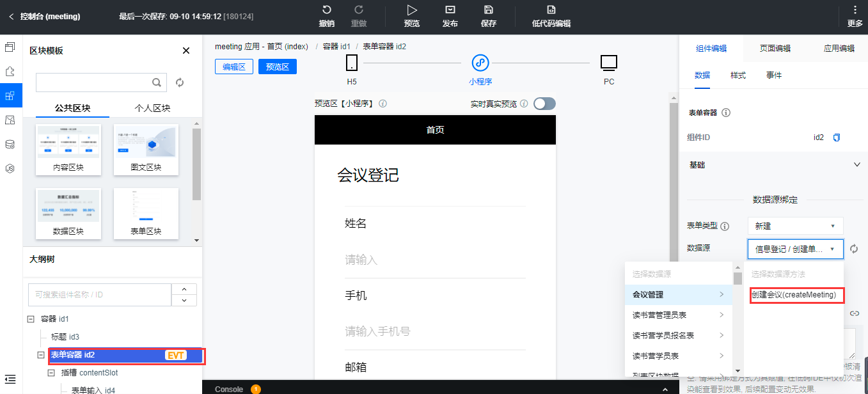Open the 更多 (⋮) menu icon

point(855,10)
